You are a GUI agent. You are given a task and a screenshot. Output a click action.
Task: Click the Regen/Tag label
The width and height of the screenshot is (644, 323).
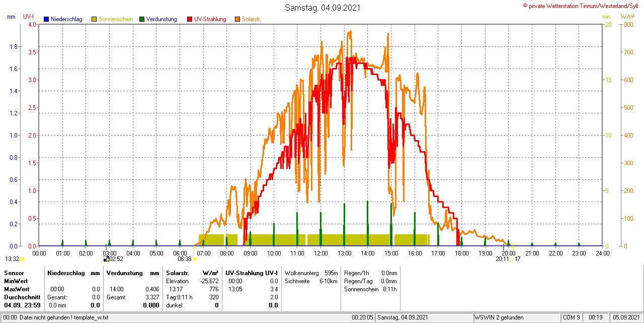tap(358, 281)
